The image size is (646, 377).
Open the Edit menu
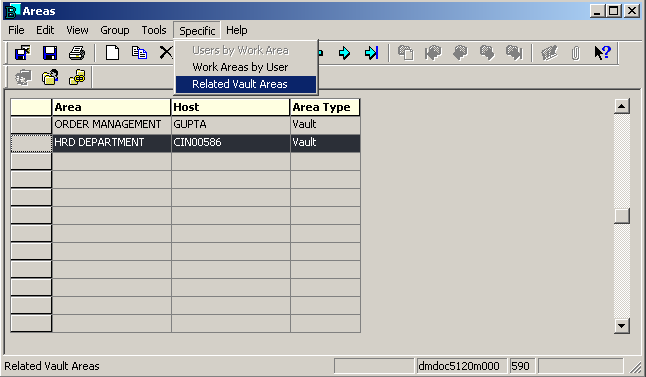(45, 30)
